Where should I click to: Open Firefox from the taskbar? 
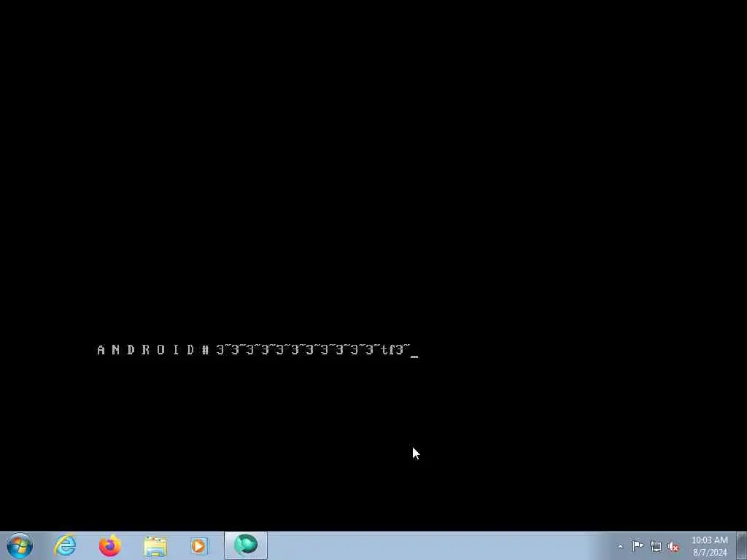point(109,545)
